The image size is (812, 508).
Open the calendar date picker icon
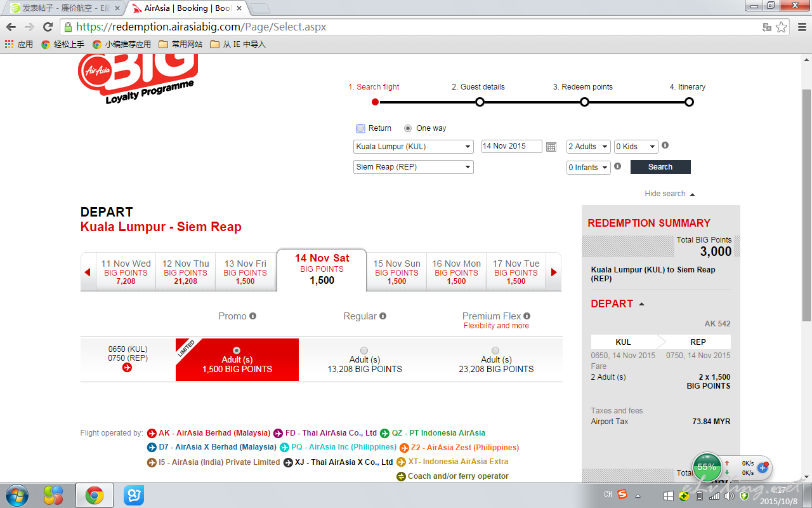point(551,147)
